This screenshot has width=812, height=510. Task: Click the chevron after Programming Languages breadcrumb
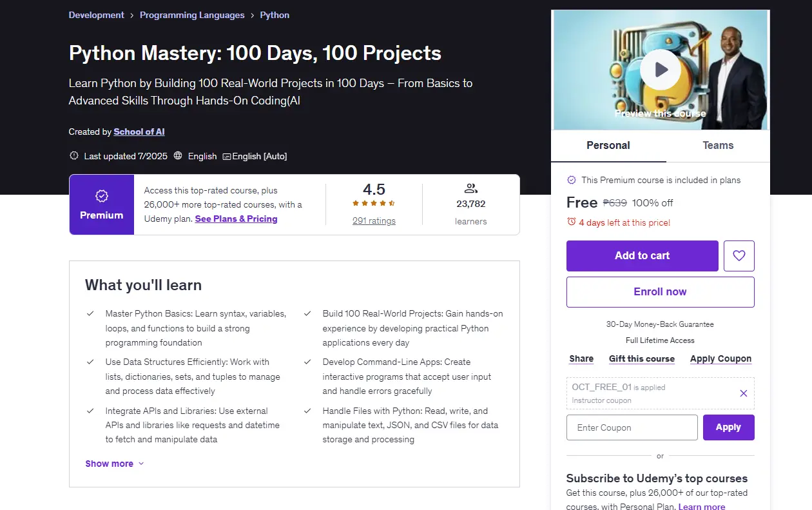click(x=252, y=15)
